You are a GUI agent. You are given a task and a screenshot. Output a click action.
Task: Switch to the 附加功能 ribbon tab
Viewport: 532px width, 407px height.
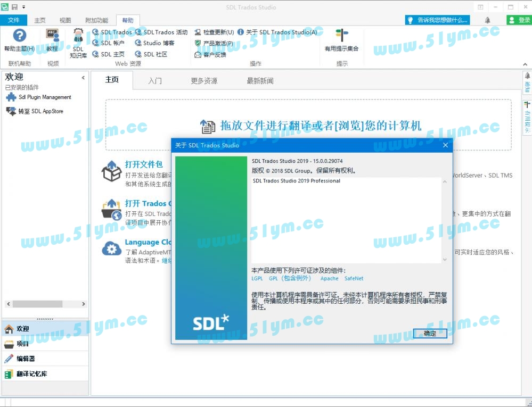(x=97, y=20)
